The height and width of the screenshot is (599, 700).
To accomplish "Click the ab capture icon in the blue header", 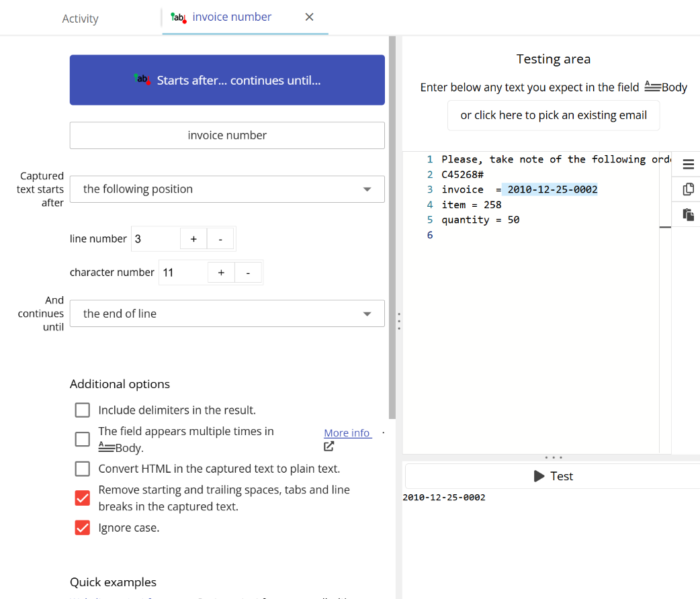I will [141, 79].
